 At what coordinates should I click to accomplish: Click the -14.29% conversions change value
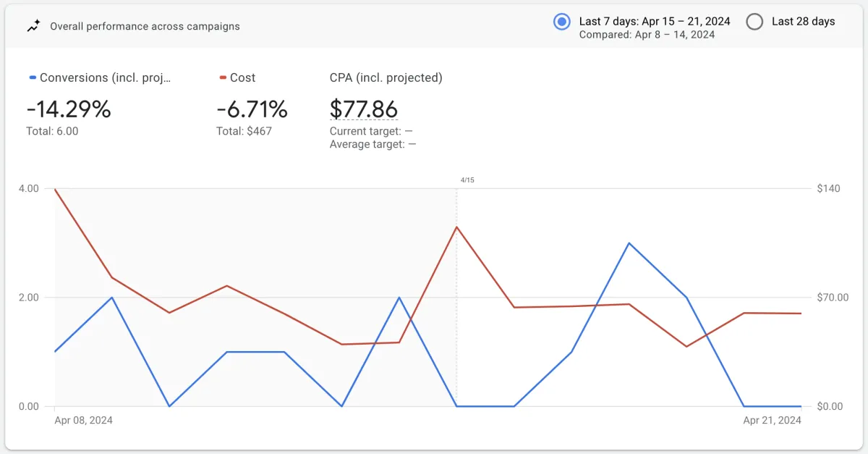pos(69,109)
